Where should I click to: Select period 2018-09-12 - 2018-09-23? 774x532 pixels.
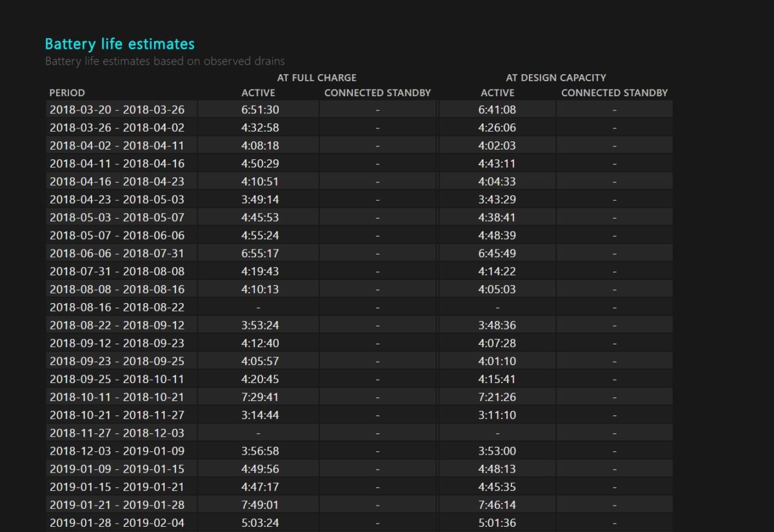coord(117,344)
